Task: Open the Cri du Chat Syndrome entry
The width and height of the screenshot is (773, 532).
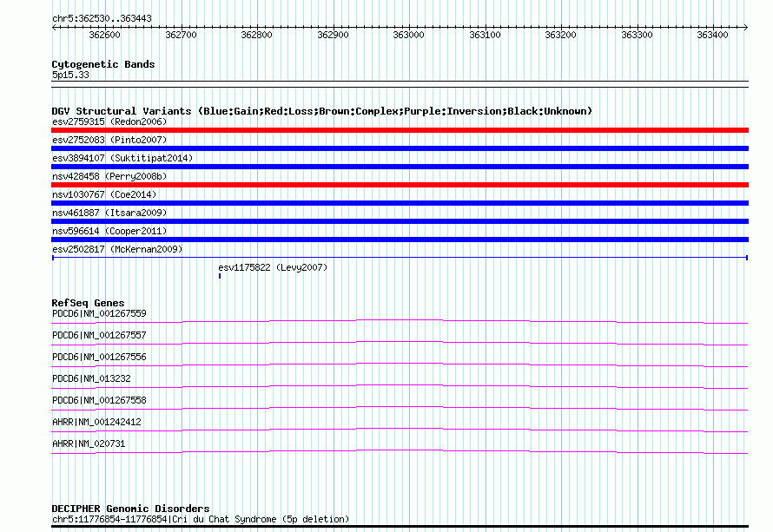Action: point(201,519)
